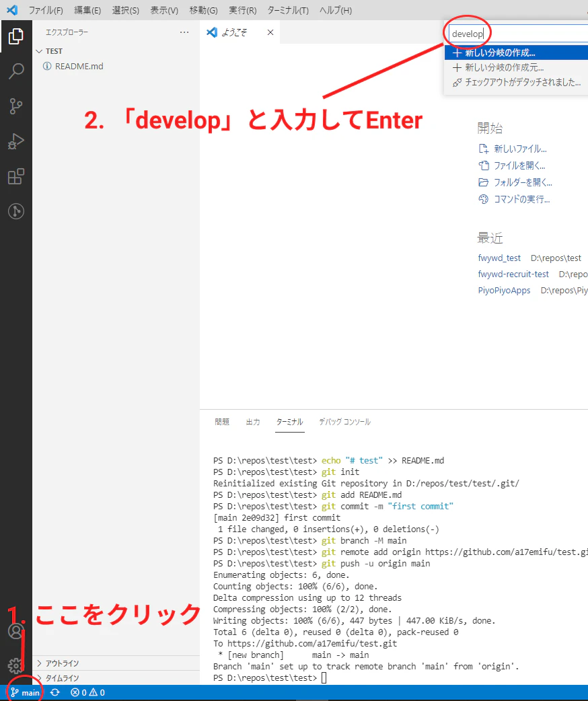Viewport: 588px width, 701px height.
Task: Open the 編集(E) menu
Action: [x=87, y=10]
